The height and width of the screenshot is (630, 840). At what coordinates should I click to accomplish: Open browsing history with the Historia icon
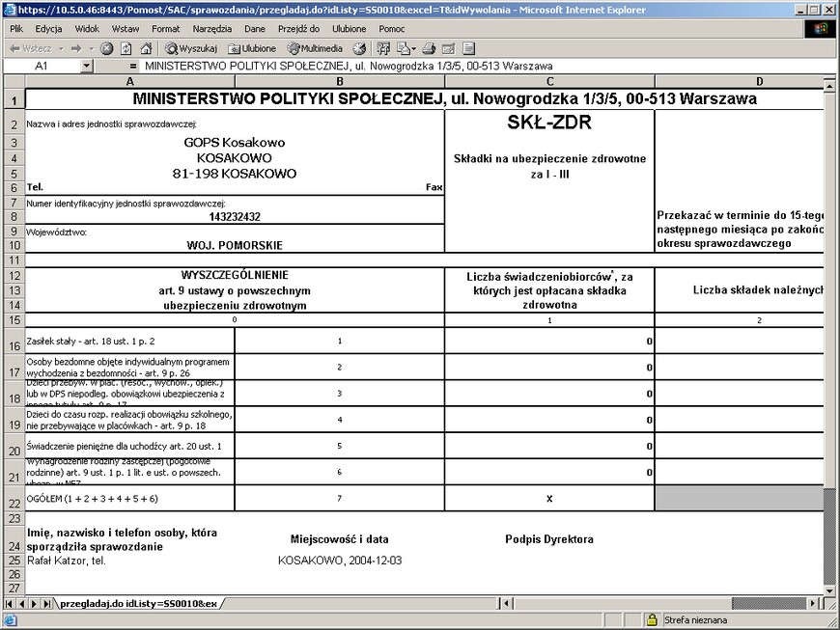(358, 47)
